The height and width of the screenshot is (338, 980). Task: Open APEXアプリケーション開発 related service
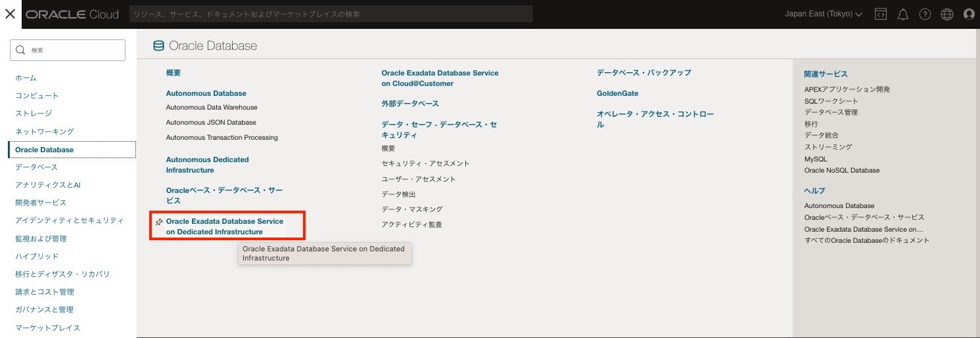pos(847,89)
